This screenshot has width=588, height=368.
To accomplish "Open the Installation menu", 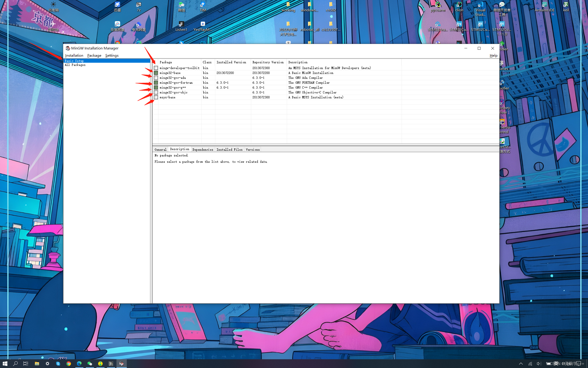I will pos(74,55).
